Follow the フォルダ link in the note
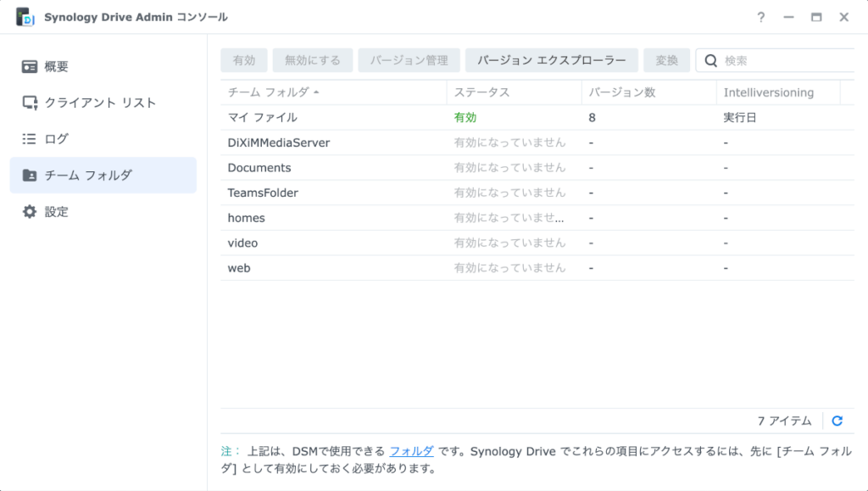The height and width of the screenshot is (491, 868). (411, 451)
